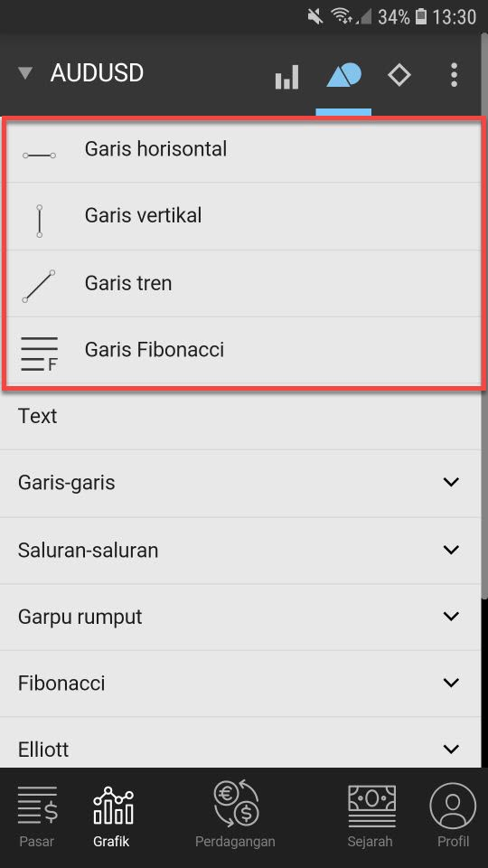The image size is (488, 868).
Task: Select the drawing shapes icon tab
Action: (343, 75)
